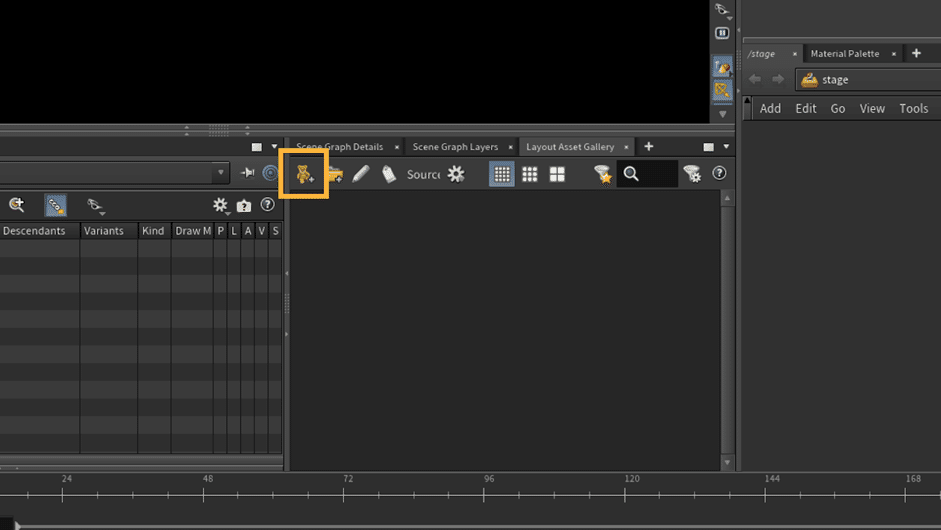This screenshot has width=941, height=530.
Task: Switch to the Material Palette tab
Action: coord(844,53)
